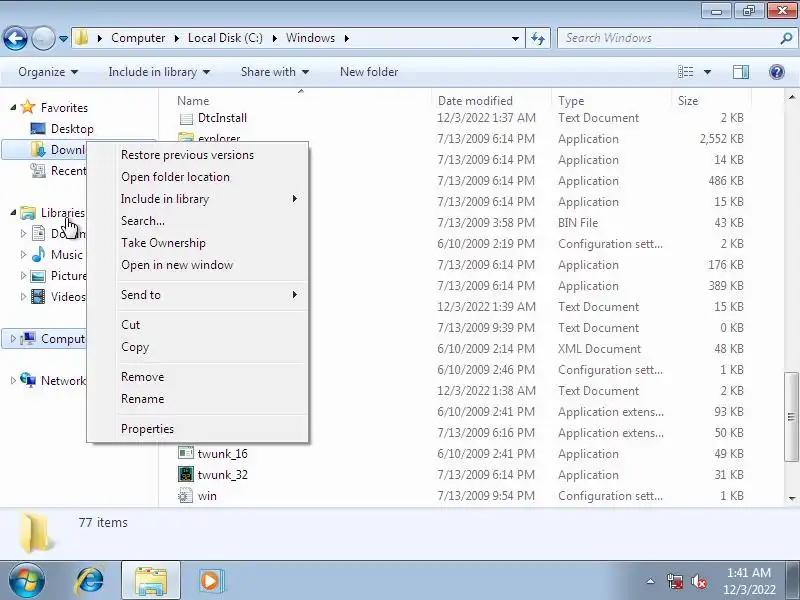Choose Open in new window
This screenshot has height=600, width=800.
pos(177,265)
